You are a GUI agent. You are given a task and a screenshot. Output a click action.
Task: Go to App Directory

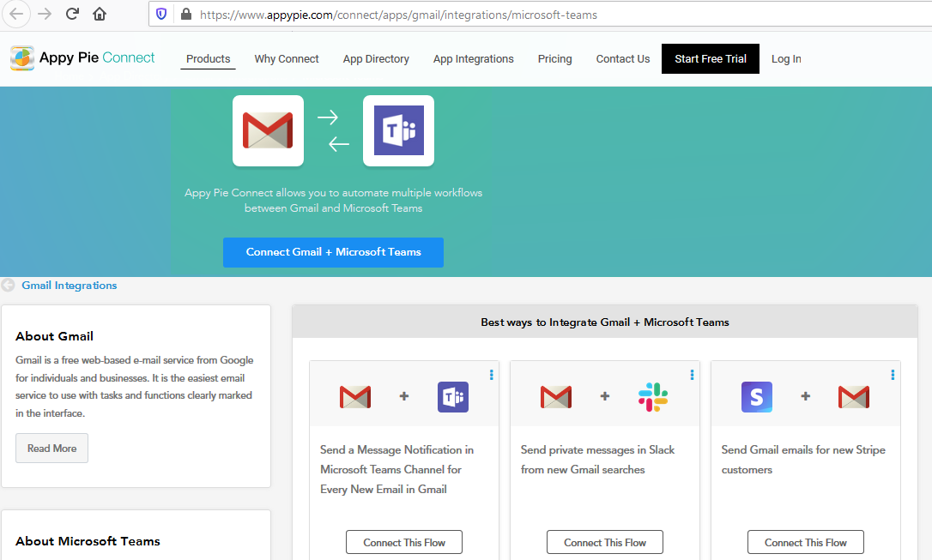point(376,59)
